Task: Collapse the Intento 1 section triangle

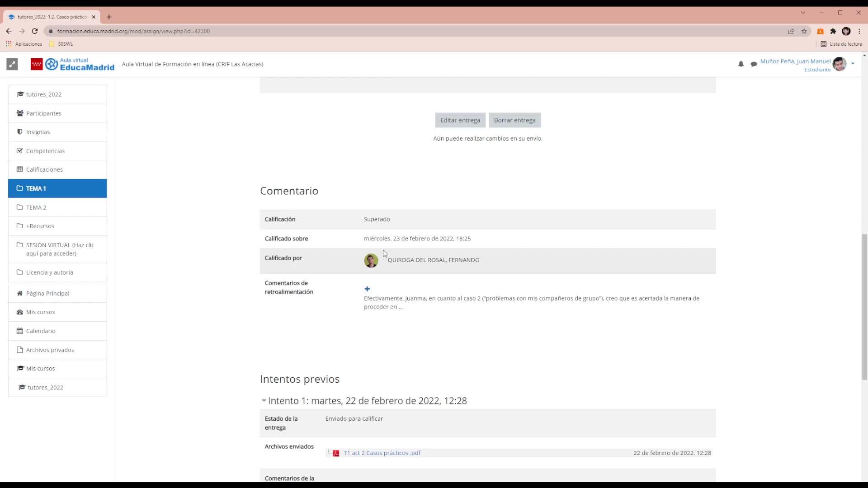Action: (264, 401)
